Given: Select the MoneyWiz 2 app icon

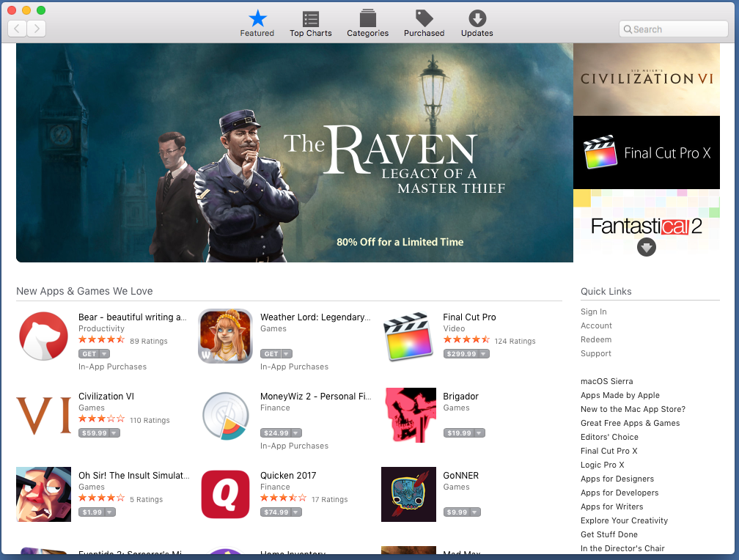Looking at the screenshot, I should click(225, 415).
